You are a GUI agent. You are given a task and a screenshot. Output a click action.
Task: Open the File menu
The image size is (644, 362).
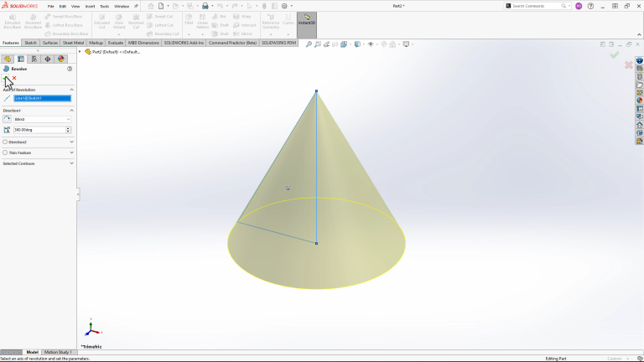(x=50, y=6)
